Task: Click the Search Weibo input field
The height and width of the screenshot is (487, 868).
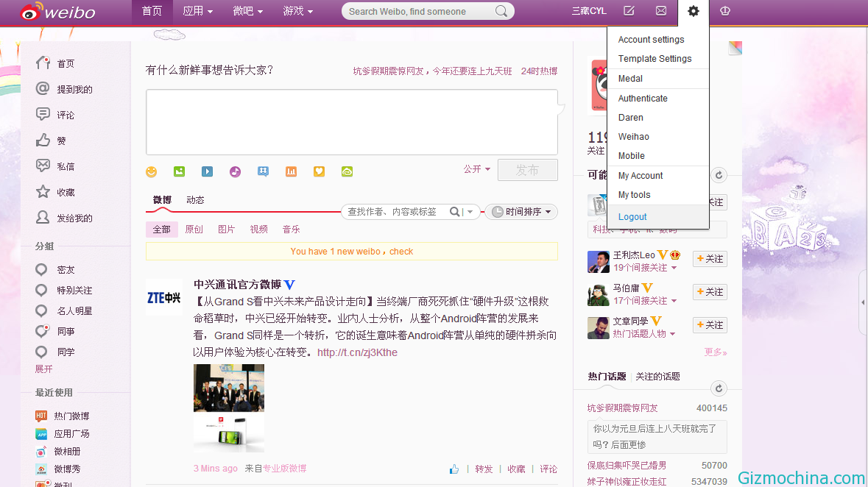Action: [420, 11]
